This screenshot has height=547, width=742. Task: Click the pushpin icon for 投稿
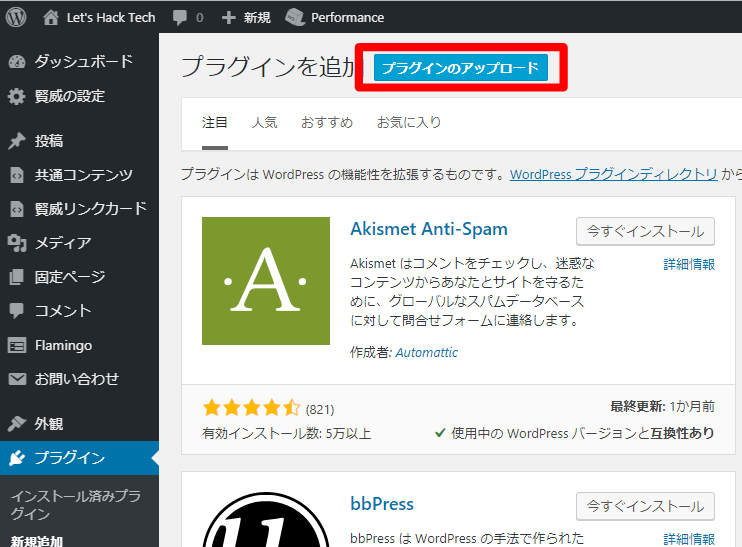point(17,141)
